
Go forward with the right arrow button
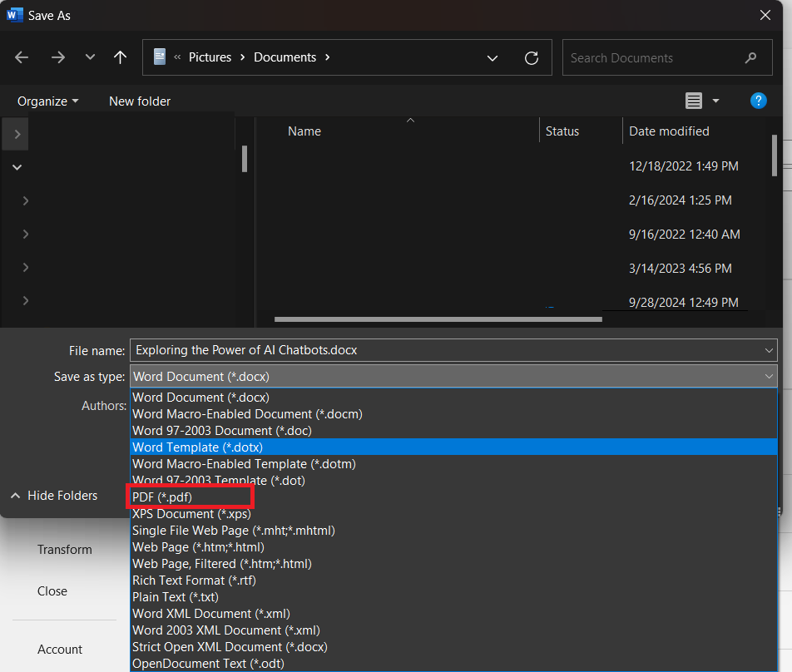[x=58, y=57]
